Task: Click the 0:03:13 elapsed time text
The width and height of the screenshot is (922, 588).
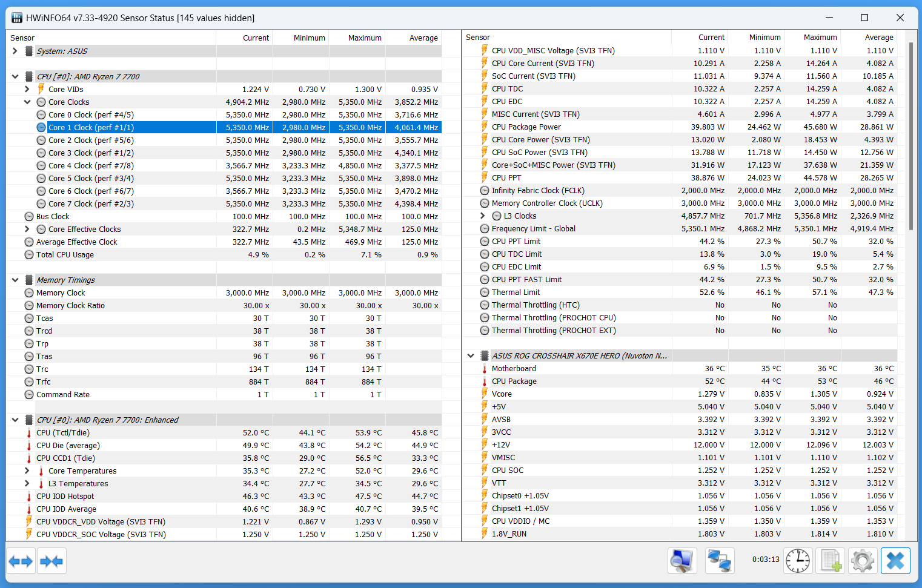Action: click(x=766, y=559)
